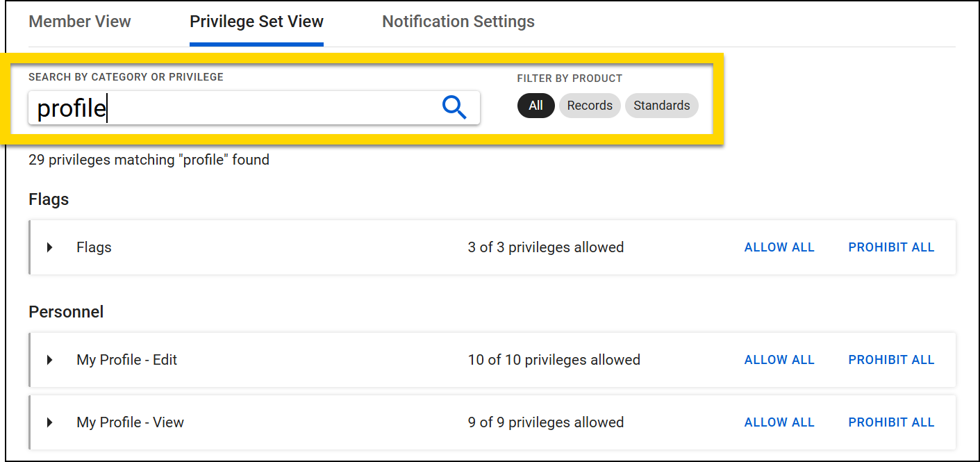Viewport: 980px width, 462px height.
Task: Switch to the Member View tab
Action: coord(79,22)
